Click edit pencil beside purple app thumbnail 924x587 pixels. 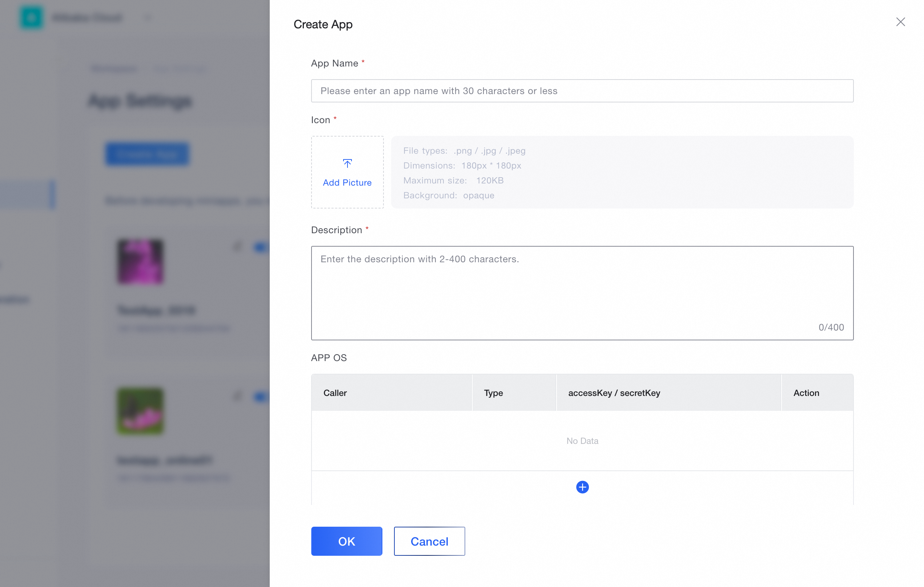(x=237, y=247)
